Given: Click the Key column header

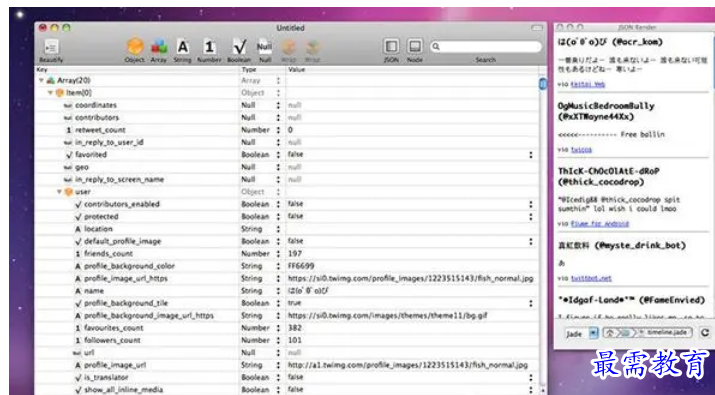Looking at the screenshot, I should [137, 70].
